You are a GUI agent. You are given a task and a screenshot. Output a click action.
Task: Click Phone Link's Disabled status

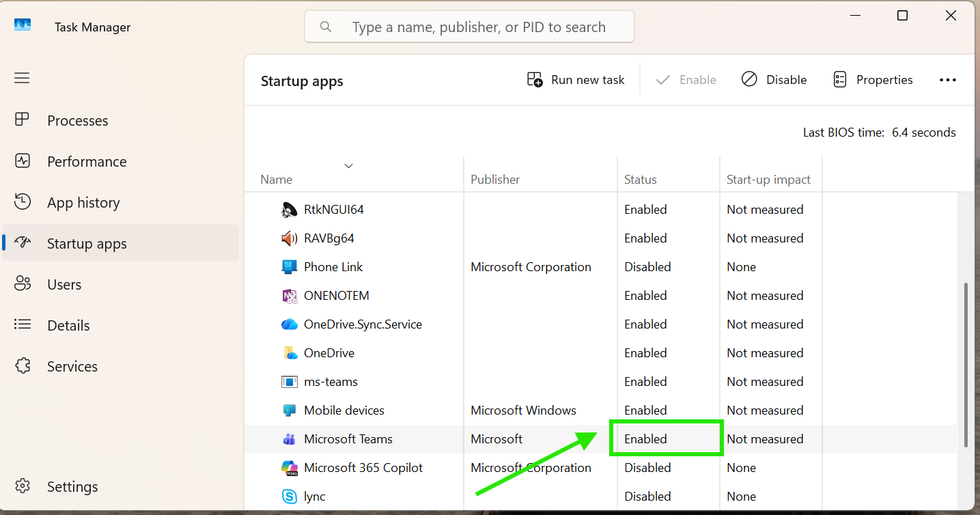click(647, 267)
